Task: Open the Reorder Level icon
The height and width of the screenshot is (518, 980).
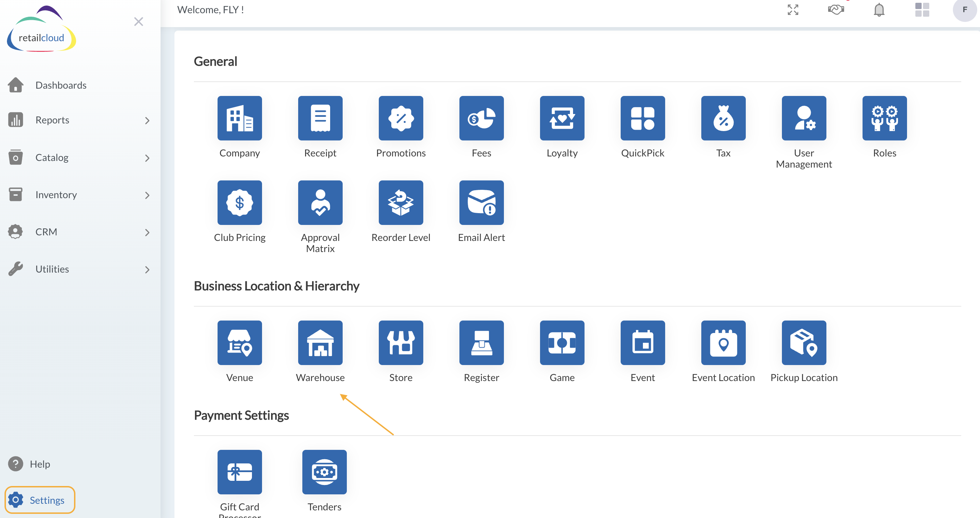Action: (401, 202)
